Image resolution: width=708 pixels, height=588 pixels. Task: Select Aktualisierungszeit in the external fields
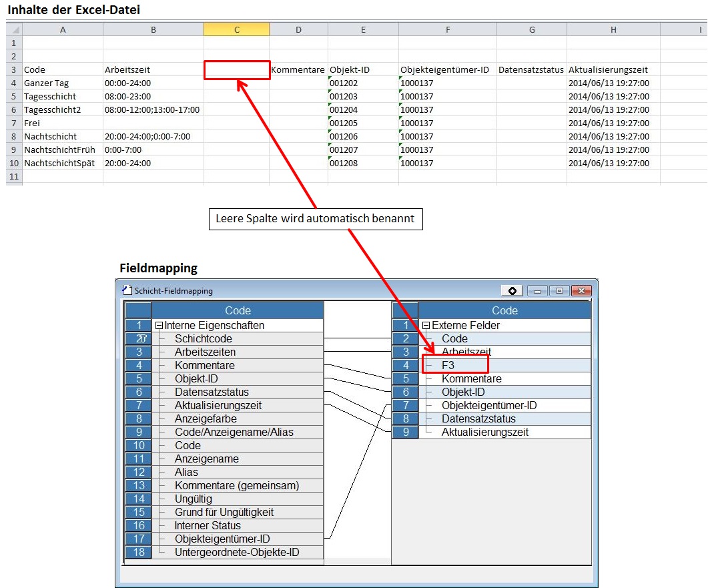(x=484, y=432)
